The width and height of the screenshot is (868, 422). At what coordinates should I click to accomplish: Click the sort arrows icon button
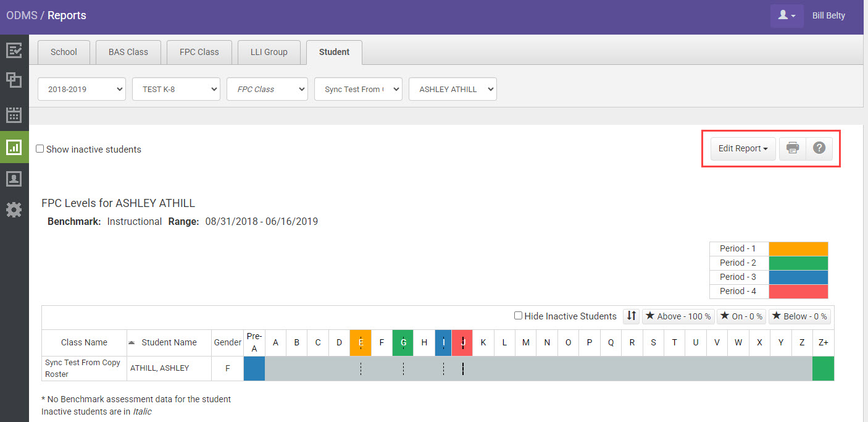pyautogui.click(x=631, y=316)
